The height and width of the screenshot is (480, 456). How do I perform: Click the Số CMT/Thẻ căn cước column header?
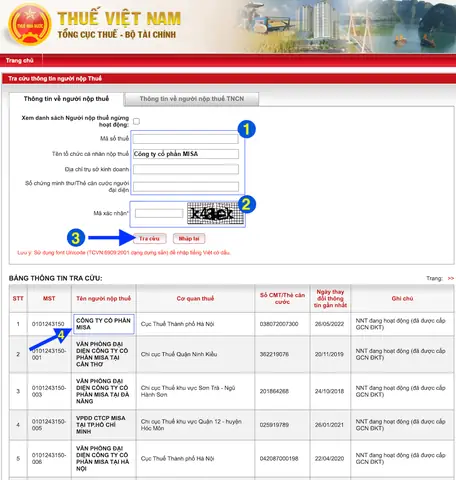[x=282, y=298]
